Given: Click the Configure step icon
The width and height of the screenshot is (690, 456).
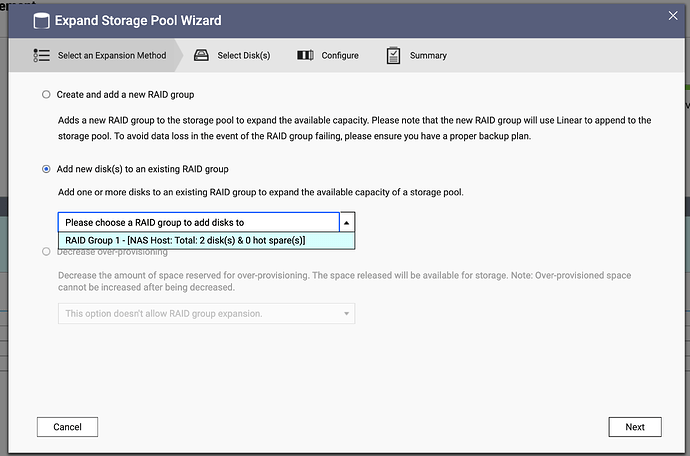Looking at the screenshot, I should [305, 55].
